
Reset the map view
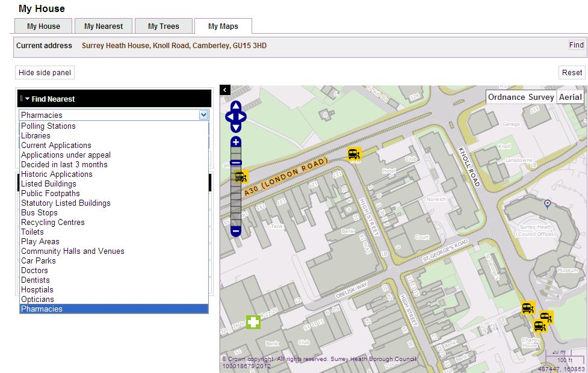pyautogui.click(x=572, y=73)
